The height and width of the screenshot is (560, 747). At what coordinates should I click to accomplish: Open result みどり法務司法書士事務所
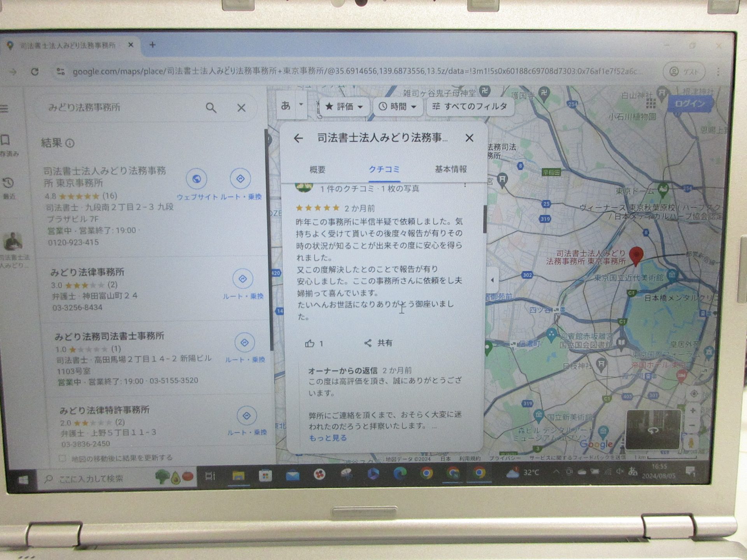click(109, 336)
